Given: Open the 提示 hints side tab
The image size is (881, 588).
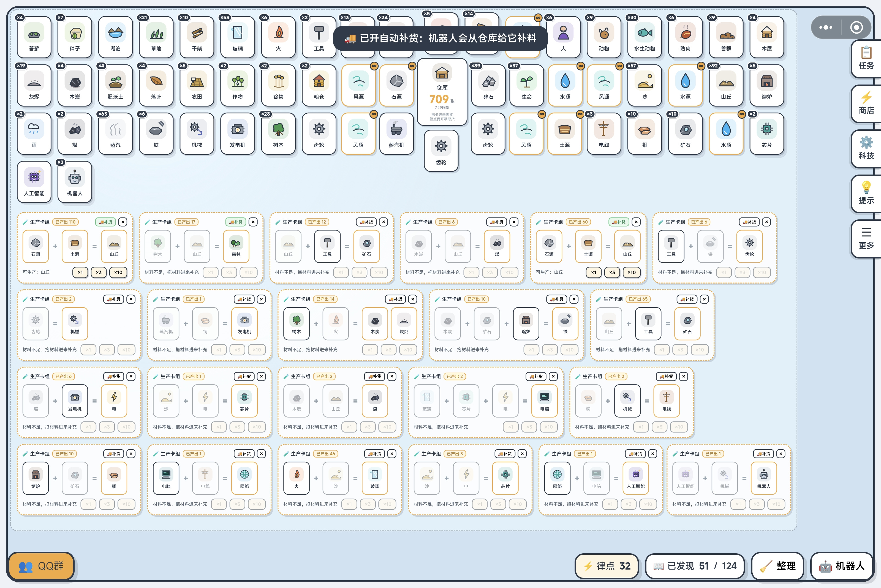Looking at the screenshot, I should pos(866,194).
